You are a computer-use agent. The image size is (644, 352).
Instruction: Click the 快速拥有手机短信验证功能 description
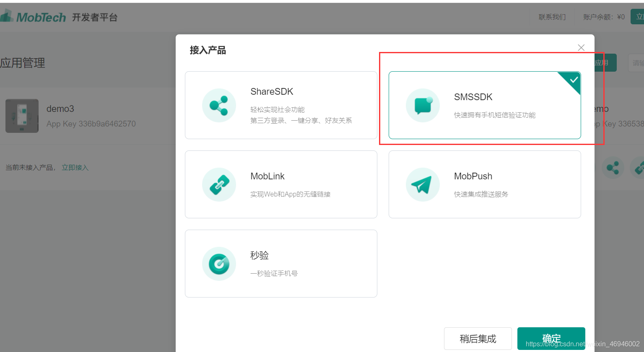[495, 115]
